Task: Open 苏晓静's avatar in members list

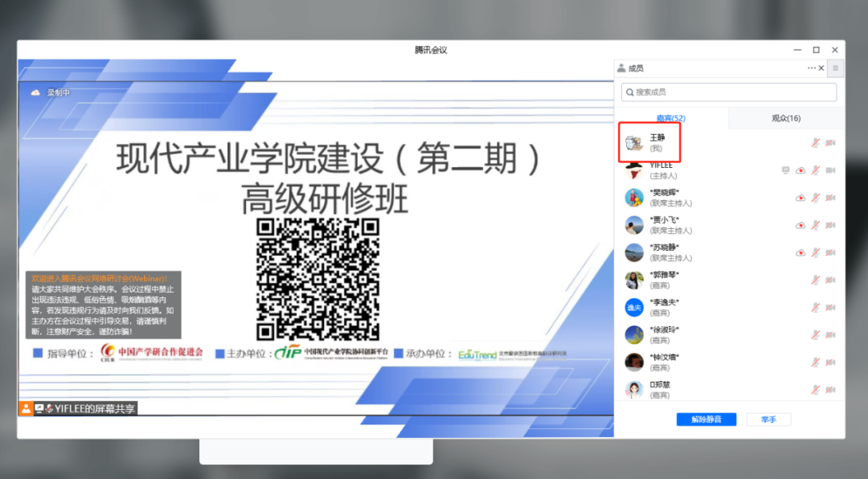Action: click(634, 252)
